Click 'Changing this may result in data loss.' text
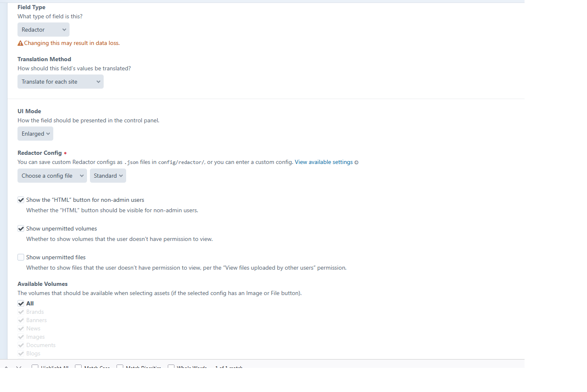The width and height of the screenshot is (587, 392). pos(72,43)
